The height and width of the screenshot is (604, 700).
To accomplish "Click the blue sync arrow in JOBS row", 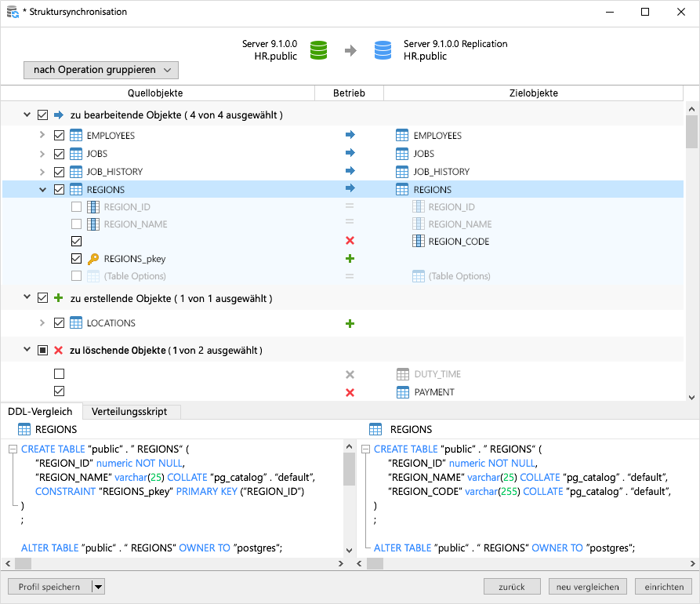I will [349, 153].
